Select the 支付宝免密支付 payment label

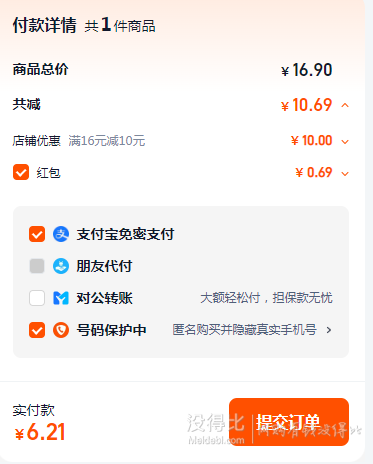point(125,234)
